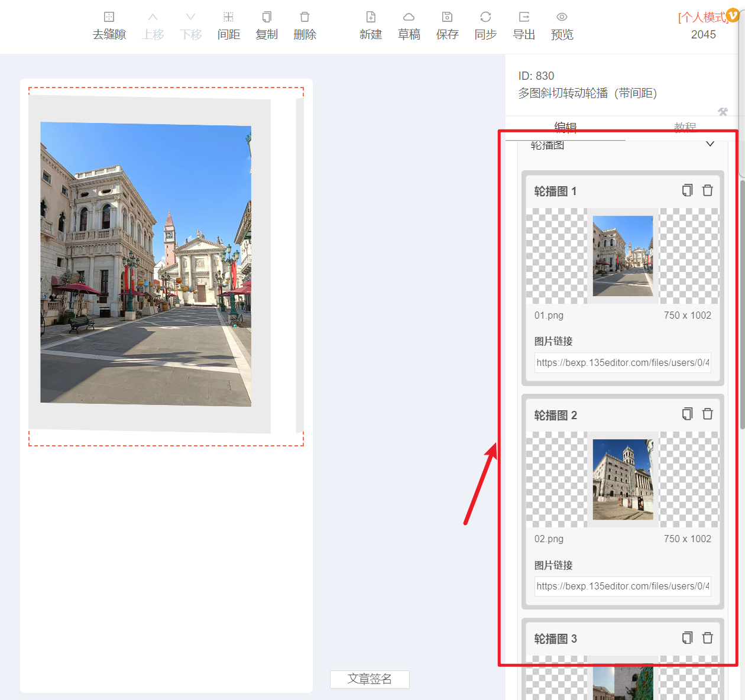Click the 上移 move-up icon
The width and height of the screenshot is (745, 700).
[x=153, y=17]
